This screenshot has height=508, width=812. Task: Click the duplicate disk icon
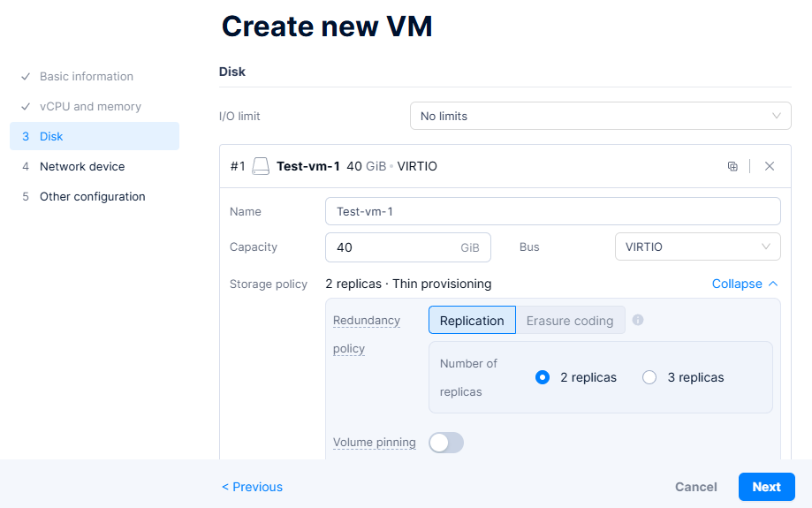tap(732, 166)
